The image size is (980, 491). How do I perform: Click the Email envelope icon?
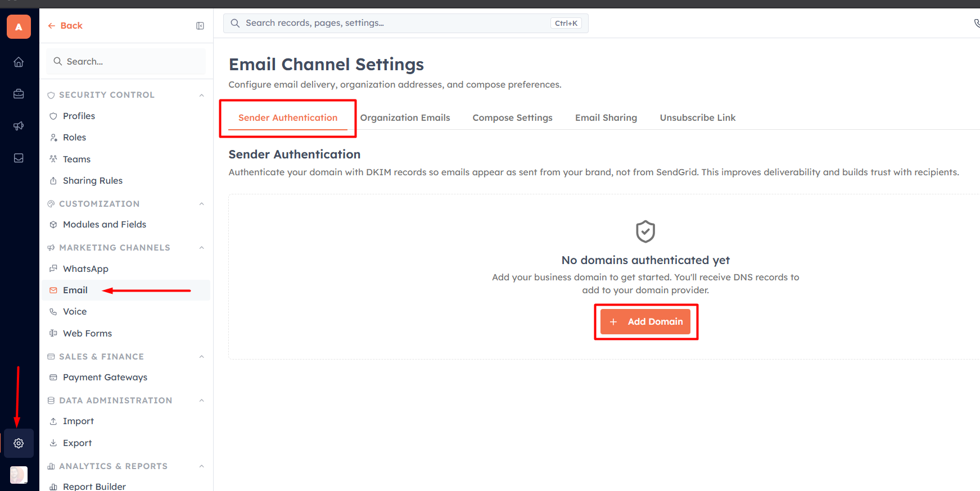coord(53,290)
